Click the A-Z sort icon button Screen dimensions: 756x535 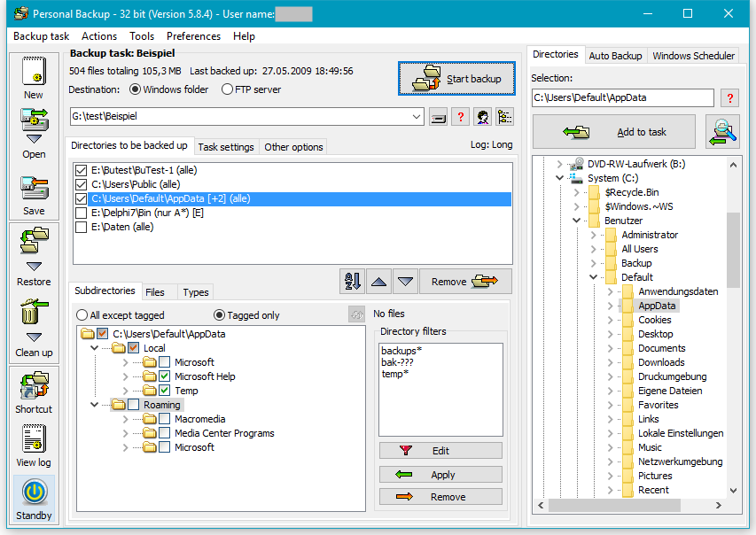click(353, 281)
